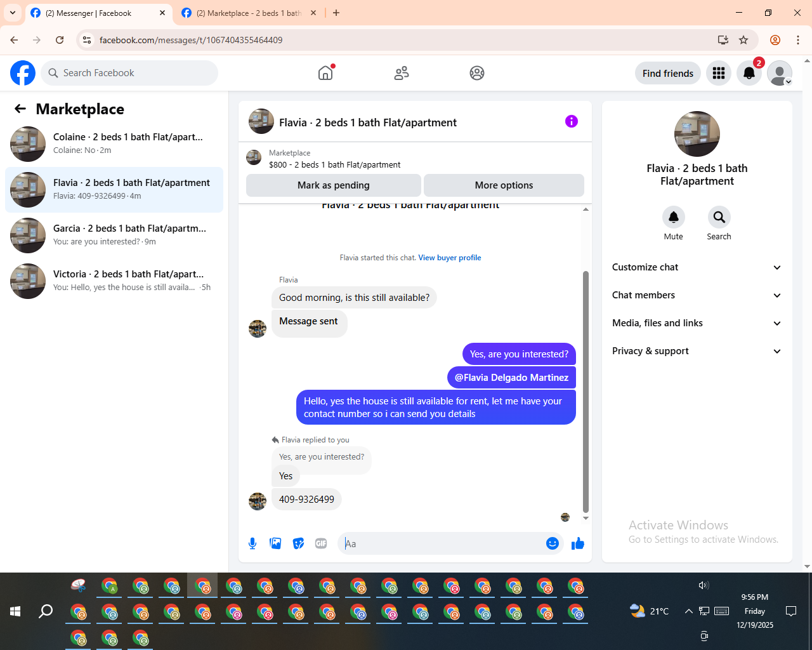Screen dimensions: 812x650
Task: Bookmark this page with the star icon
Action: (743, 40)
